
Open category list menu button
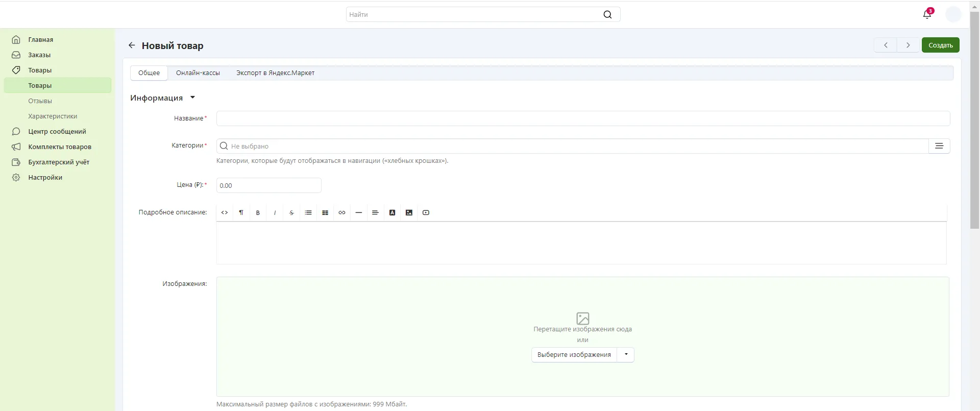939,146
